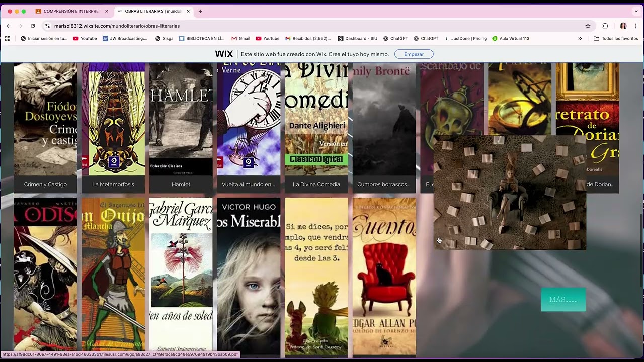Expand the tab search dropdown arrow
Screen dimensions: 644x362
click(x=636, y=11)
